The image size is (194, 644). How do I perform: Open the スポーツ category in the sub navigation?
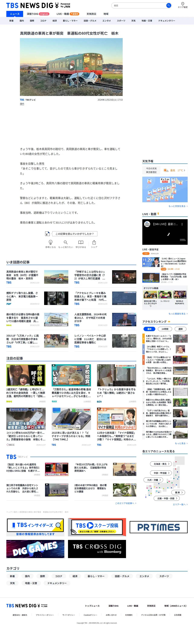[121, 21]
